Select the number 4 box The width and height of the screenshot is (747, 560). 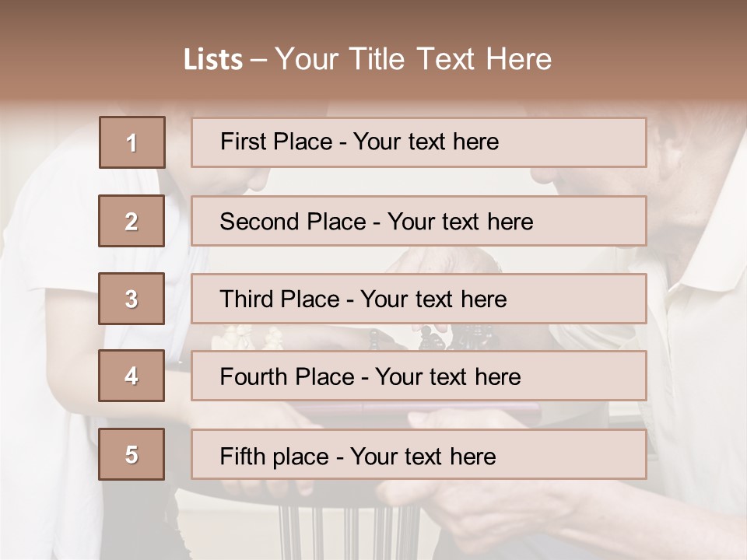click(132, 376)
